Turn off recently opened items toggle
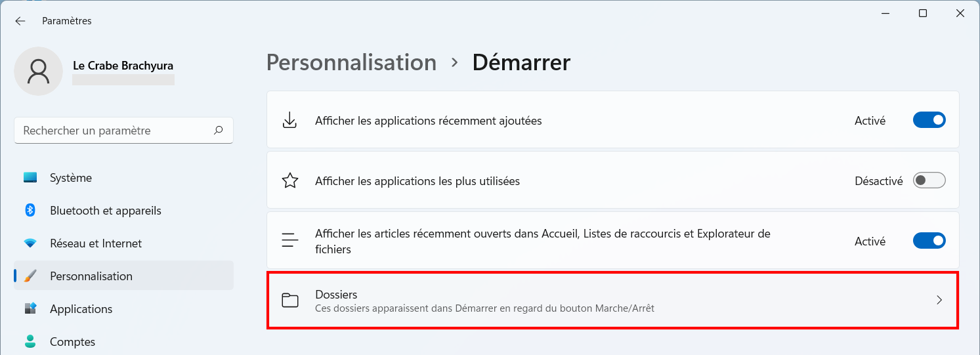The image size is (980, 355). pos(929,241)
